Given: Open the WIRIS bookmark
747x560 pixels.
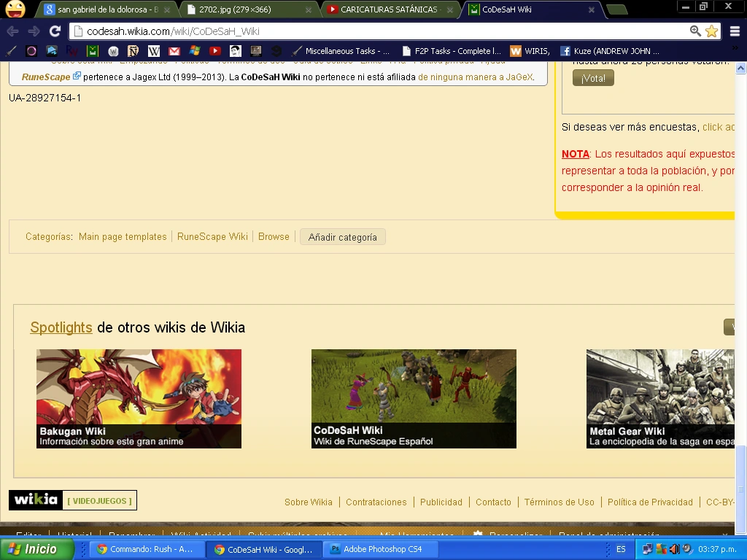Looking at the screenshot, I should (x=530, y=51).
